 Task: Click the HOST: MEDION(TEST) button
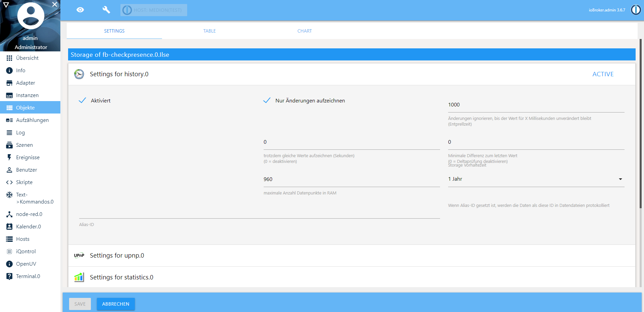coord(154,10)
